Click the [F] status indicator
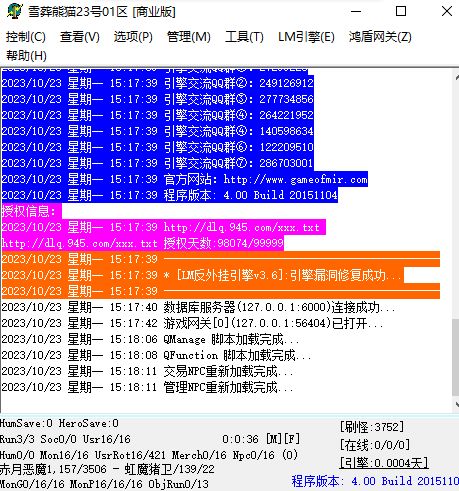The image size is (459, 491). click(x=292, y=439)
